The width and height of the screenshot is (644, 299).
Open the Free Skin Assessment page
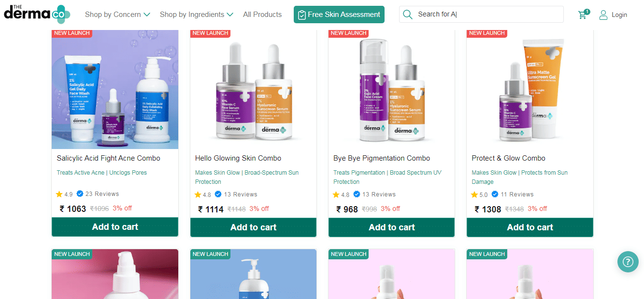click(339, 15)
